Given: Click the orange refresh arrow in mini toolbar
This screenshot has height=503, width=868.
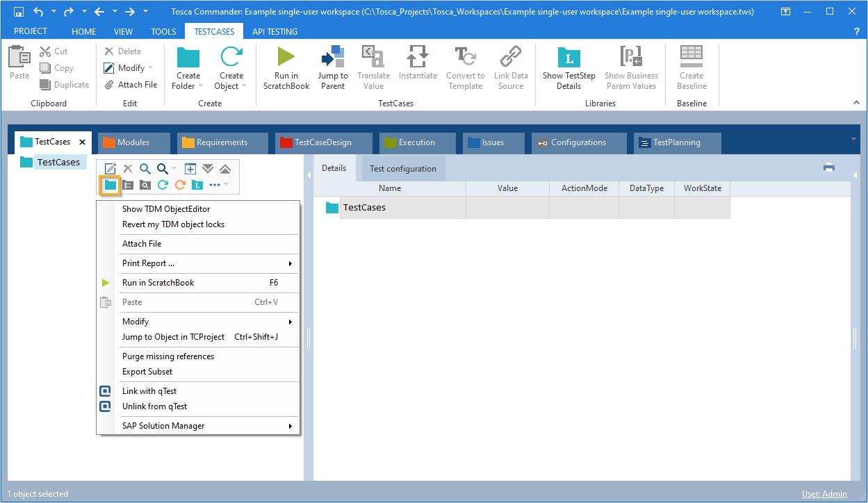Looking at the screenshot, I should pos(180,185).
